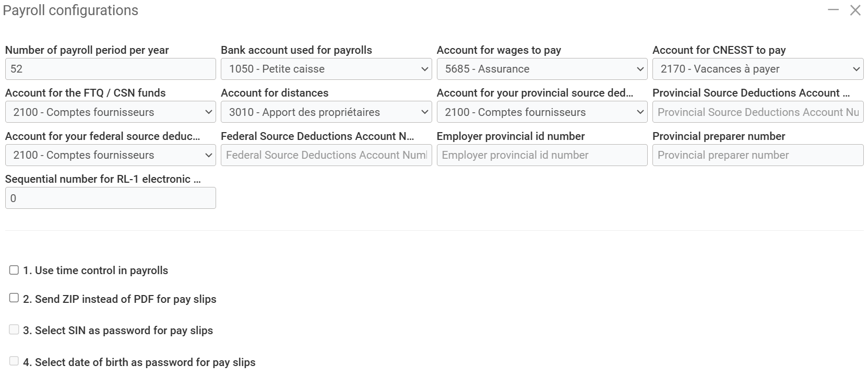This screenshot has height=377, width=868.
Task: Open federal source deductions account dropdown
Action: pyautogui.click(x=110, y=155)
